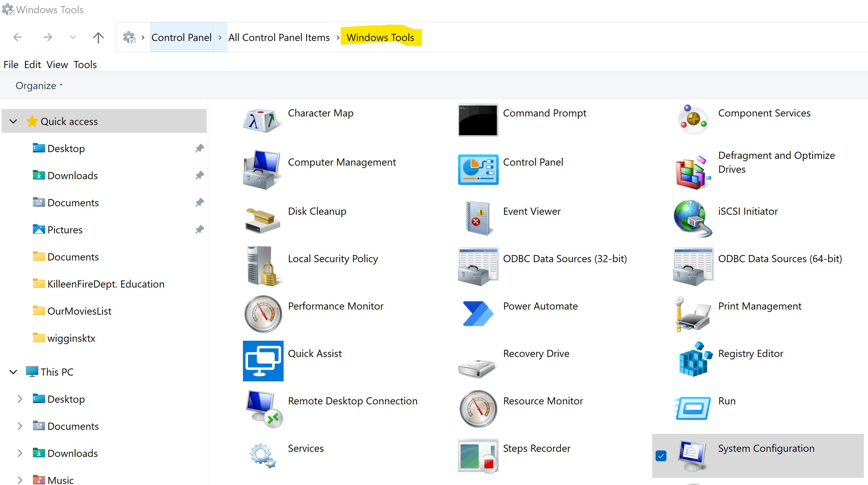The height and width of the screenshot is (485, 868).
Task: Navigate to All Control Panel Items breadcrumb
Action: point(278,37)
